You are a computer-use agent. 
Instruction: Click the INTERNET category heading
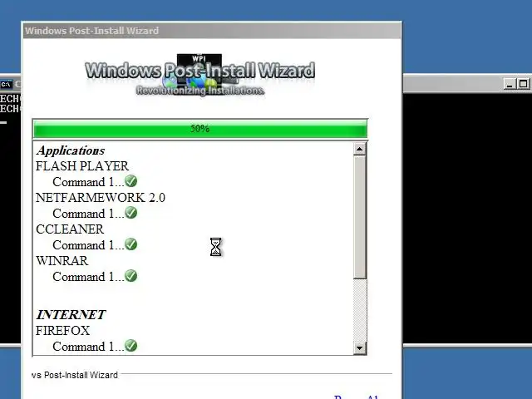point(71,314)
